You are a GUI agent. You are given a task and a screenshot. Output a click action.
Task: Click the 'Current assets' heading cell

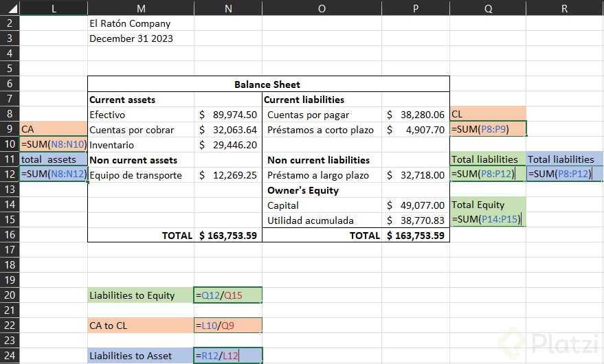141,100
